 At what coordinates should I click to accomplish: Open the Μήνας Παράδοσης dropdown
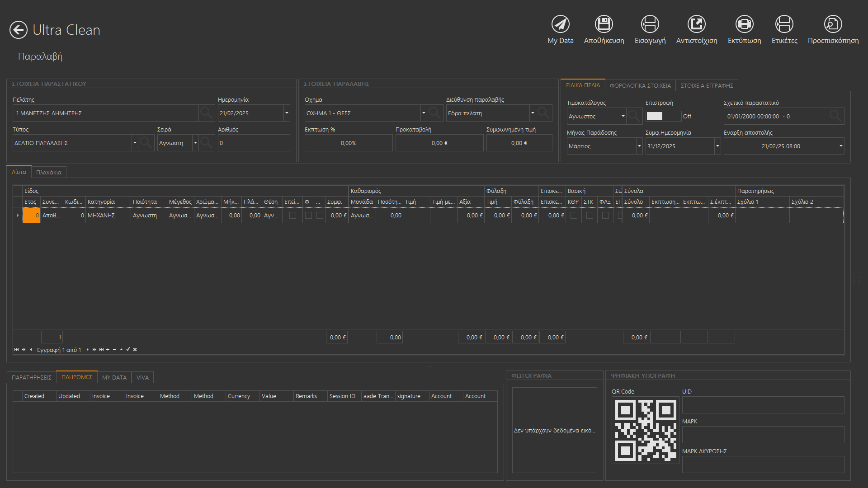(639, 146)
